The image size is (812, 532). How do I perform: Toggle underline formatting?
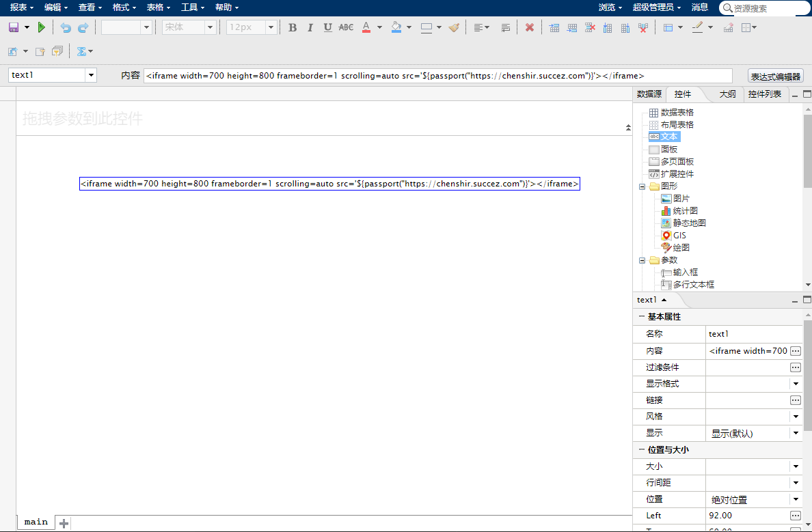point(327,27)
